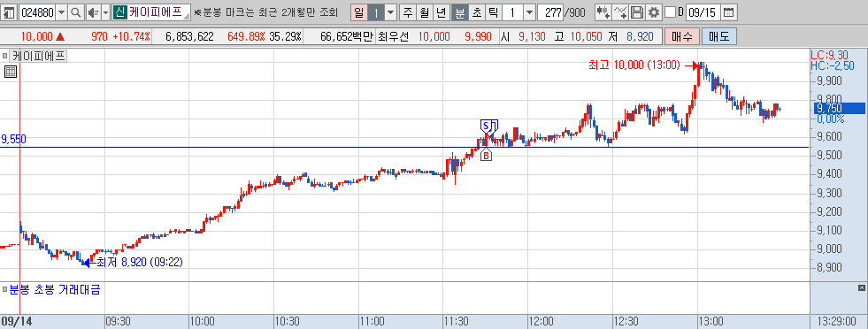Close the 거래대금 sub-panel with X
Screen dimensions: 868x329
[861, 288]
